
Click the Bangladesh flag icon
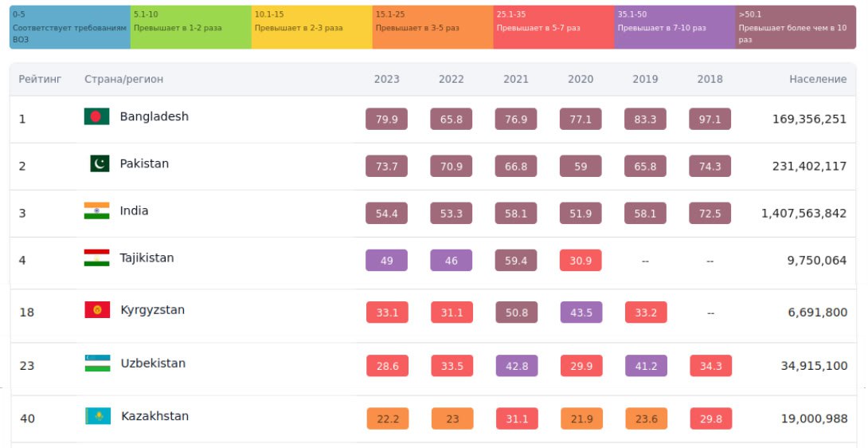click(96, 116)
